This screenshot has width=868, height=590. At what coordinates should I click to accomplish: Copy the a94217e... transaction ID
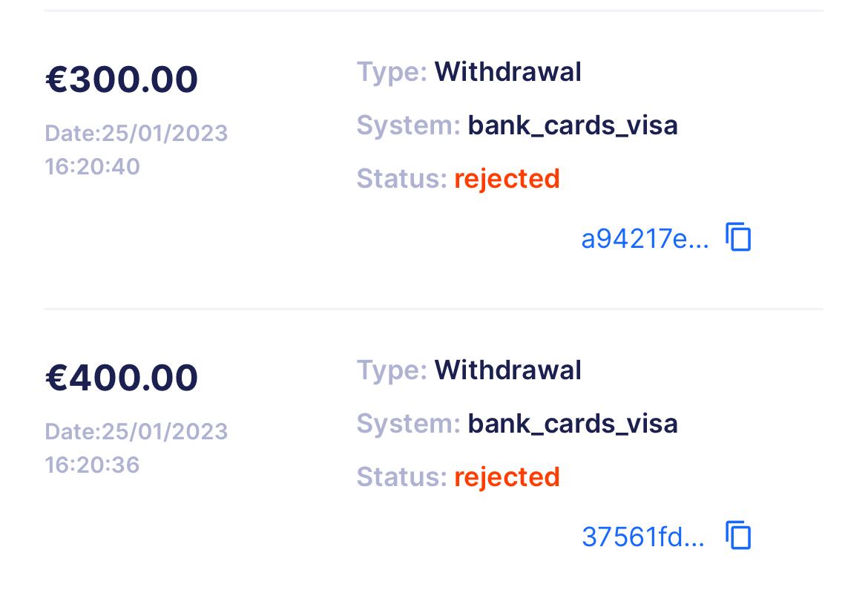[x=738, y=237]
